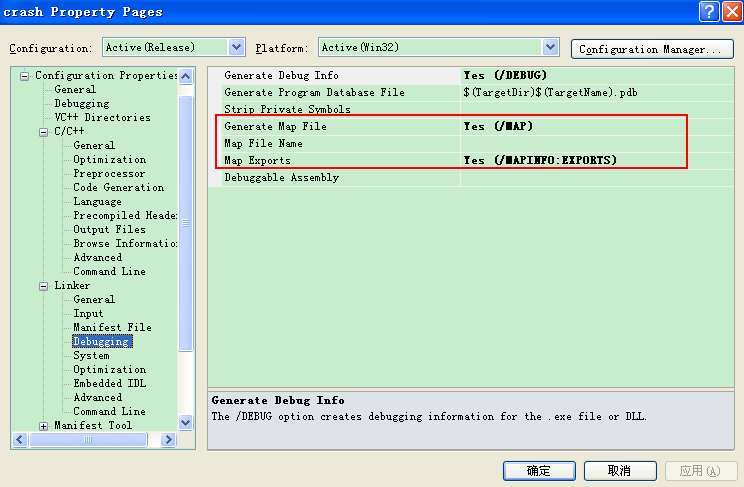Click the Yes (/MAPINFO:EXPORTS) value
Viewport: 744px width, 487px height.
[x=540, y=160]
